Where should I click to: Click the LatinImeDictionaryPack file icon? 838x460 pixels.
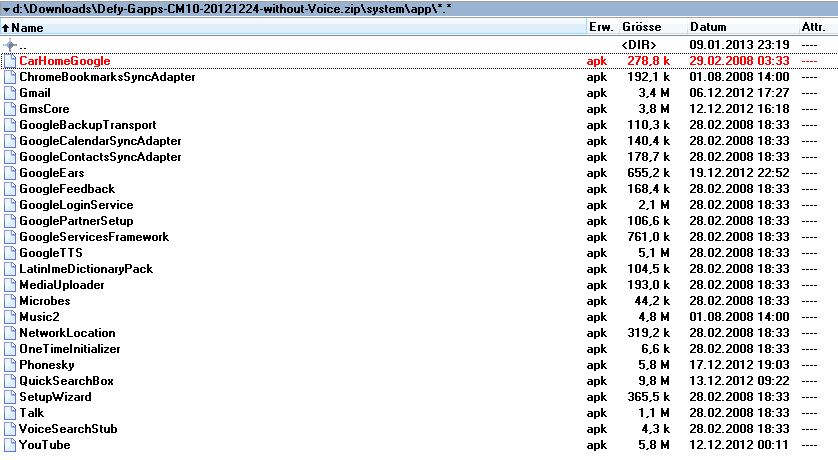tap(10, 269)
